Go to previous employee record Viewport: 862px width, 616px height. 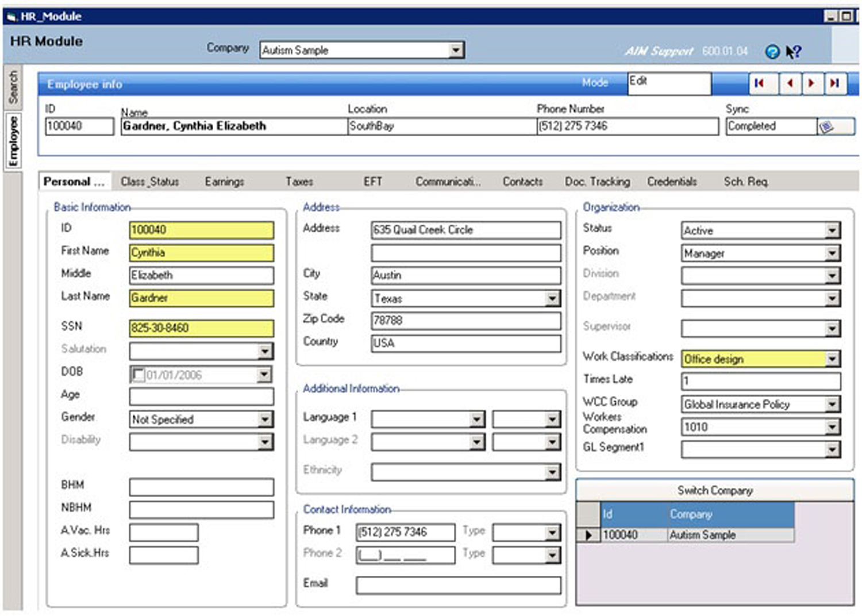(x=790, y=84)
